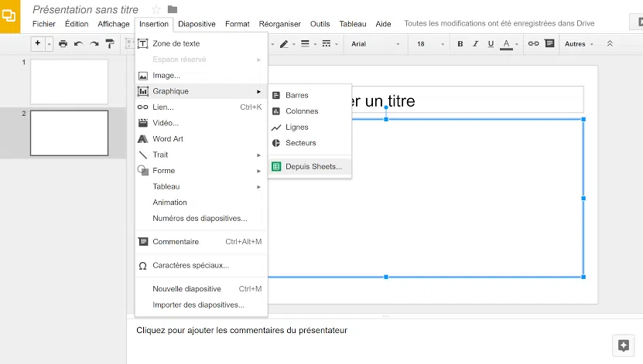The height and width of the screenshot is (364, 643).
Task: Open the move-to-folder icon
Action: 173,9
